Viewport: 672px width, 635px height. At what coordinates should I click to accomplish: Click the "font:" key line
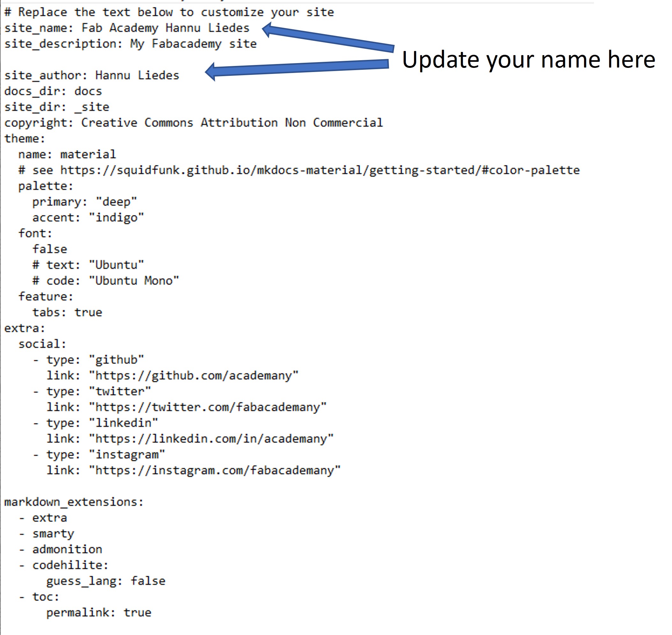click(x=35, y=234)
